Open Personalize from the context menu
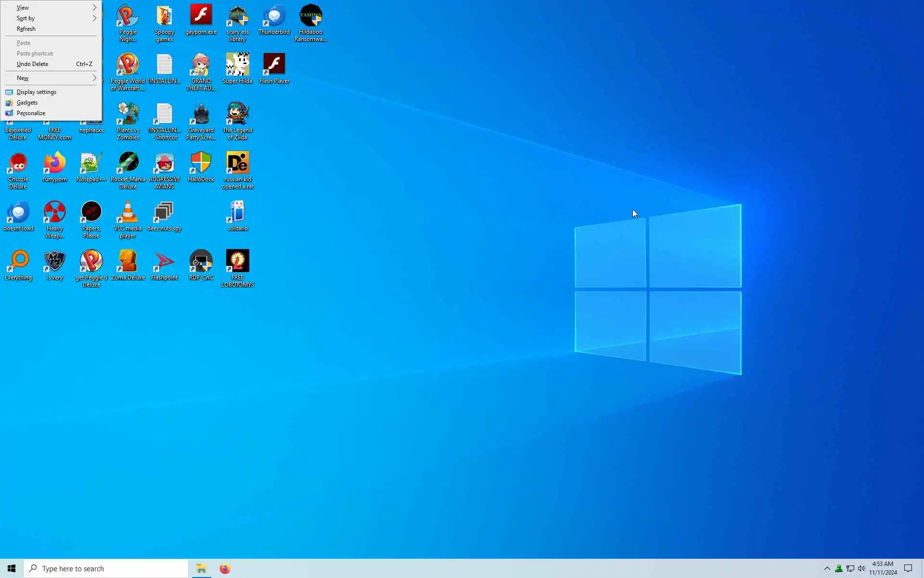 click(31, 113)
